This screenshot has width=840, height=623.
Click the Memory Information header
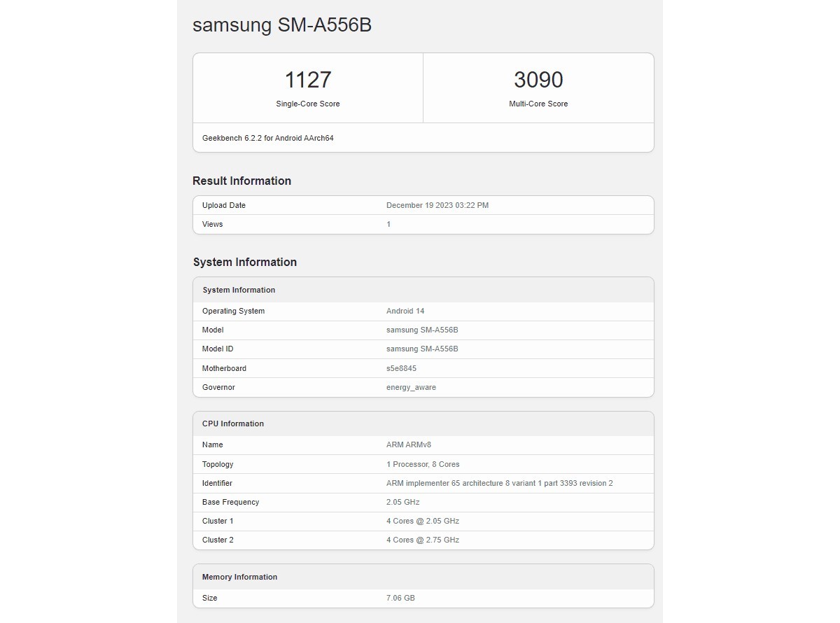[x=239, y=577]
